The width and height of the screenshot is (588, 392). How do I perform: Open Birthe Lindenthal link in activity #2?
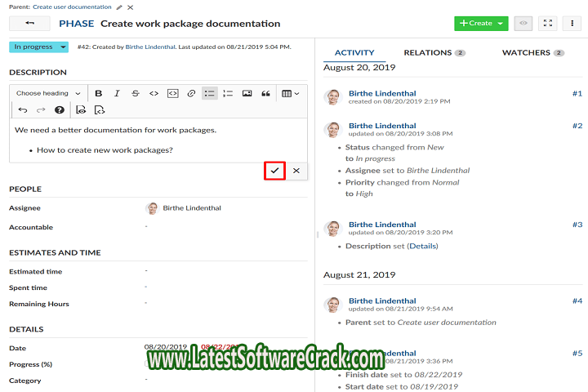coord(382,126)
